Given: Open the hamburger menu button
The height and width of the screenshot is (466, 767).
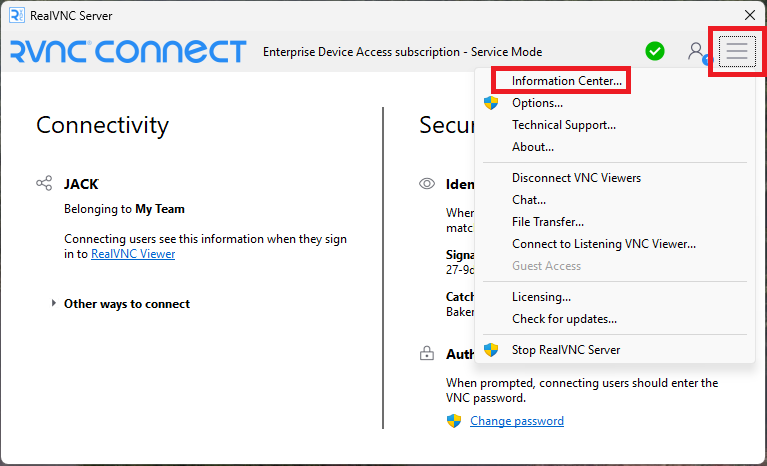Looking at the screenshot, I should coord(737,51).
